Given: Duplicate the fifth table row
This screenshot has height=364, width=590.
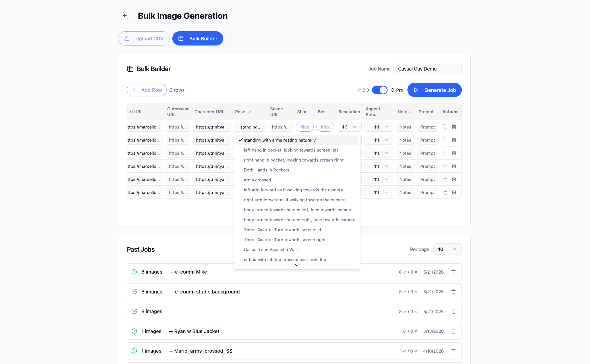Looking at the screenshot, I should [x=445, y=179].
